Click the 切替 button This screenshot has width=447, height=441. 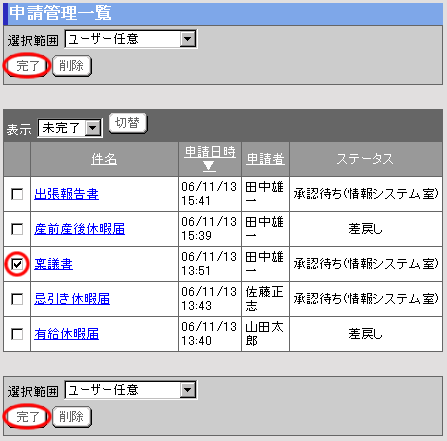(128, 123)
